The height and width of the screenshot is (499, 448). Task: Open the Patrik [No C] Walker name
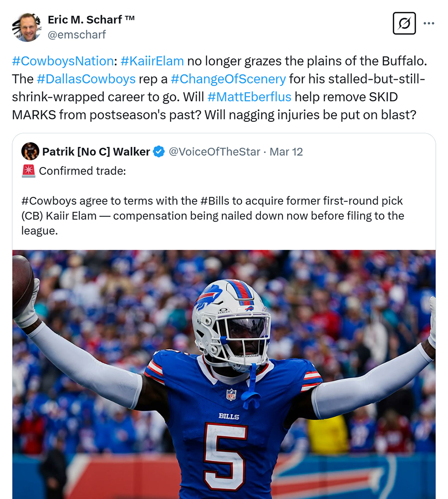click(x=96, y=152)
